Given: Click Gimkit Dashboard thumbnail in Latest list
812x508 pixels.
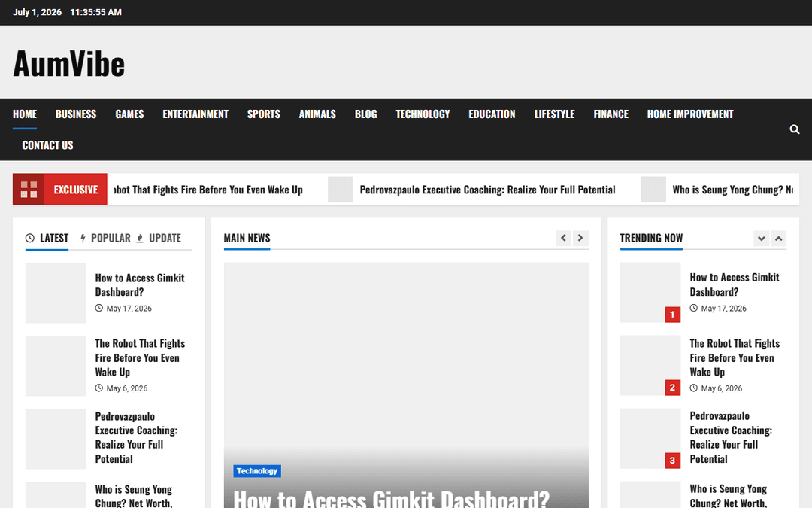Looking at the screenshot, I should click(56, 293).
